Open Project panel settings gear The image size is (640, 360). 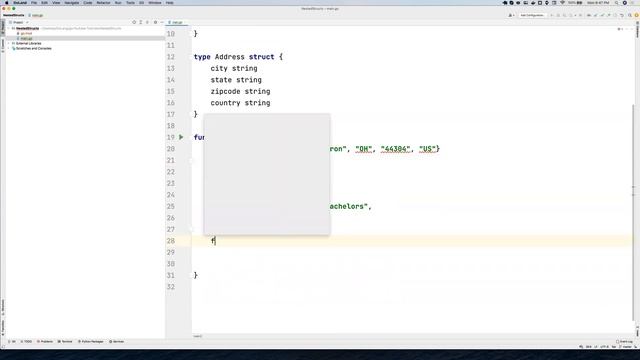(x=155, y=22)
